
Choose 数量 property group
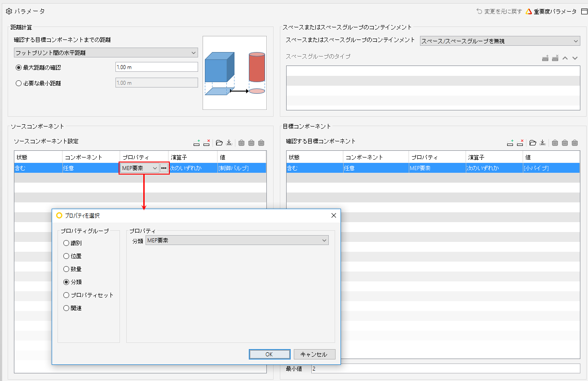[x=66, y=269]
